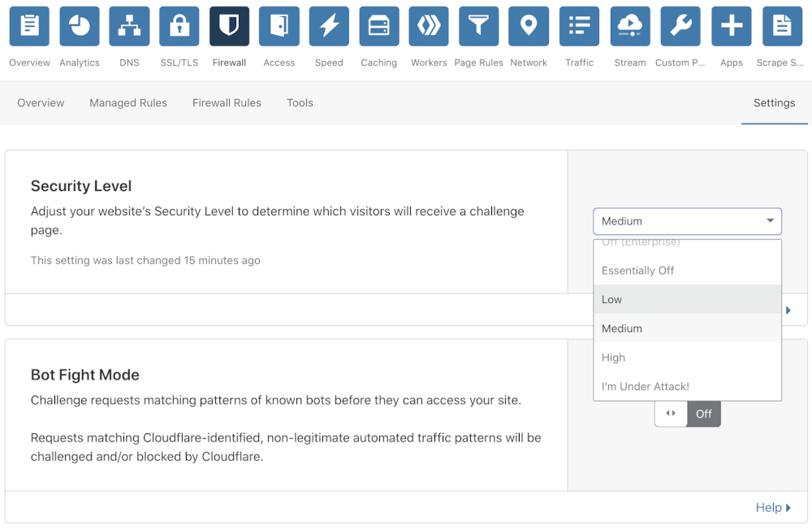Toggle the Bot Fight Mode switch
This screenshot has height=529, width=812.
pos(687,414)
